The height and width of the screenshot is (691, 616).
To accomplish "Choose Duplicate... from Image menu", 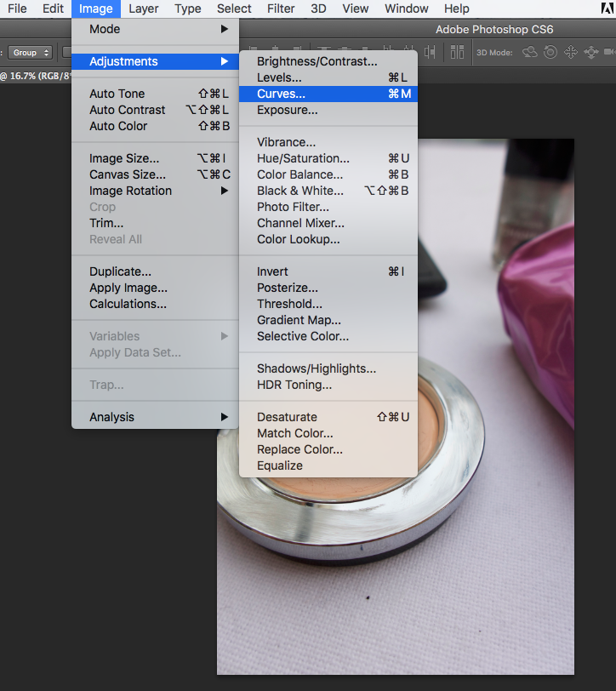I will click(155, 271).
